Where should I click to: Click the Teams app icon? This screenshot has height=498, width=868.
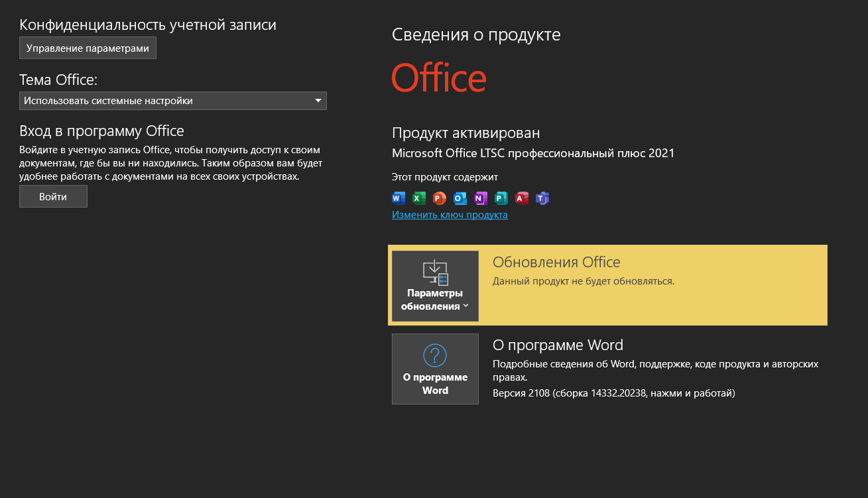tap(542, 198)
